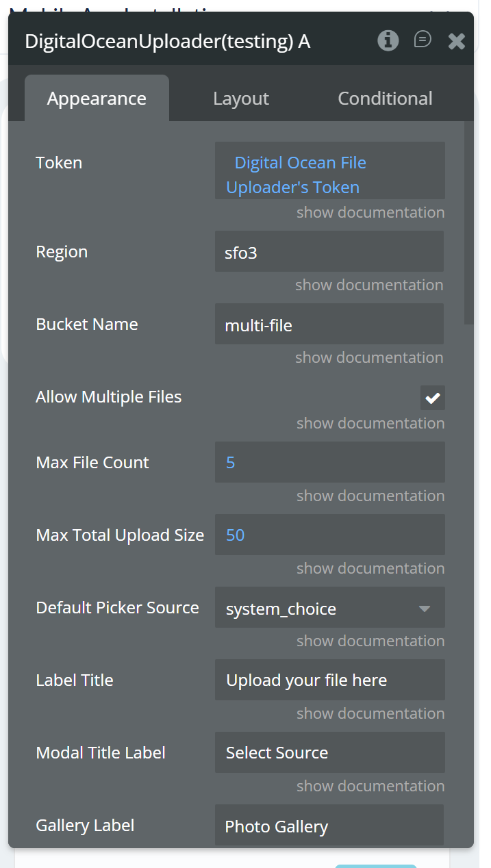Click the Allow Multiple Files label
491x868 pixels.
109,397
